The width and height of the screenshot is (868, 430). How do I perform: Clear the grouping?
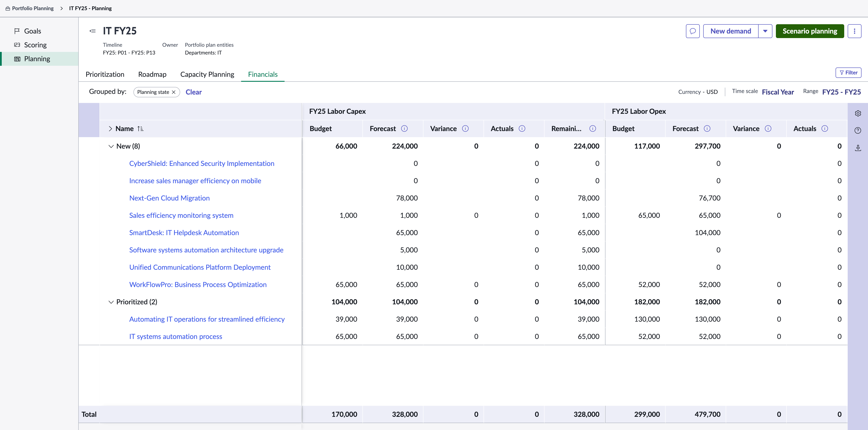point(193,92)
